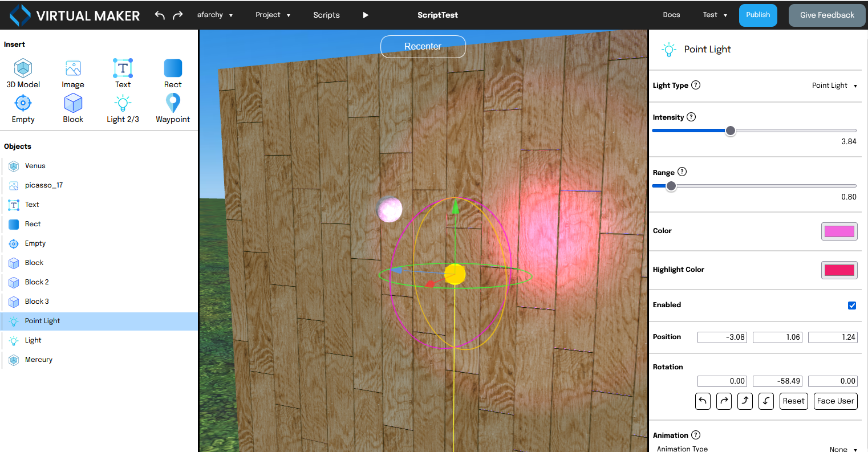Insert an Empty object

[x=23, y=108]
